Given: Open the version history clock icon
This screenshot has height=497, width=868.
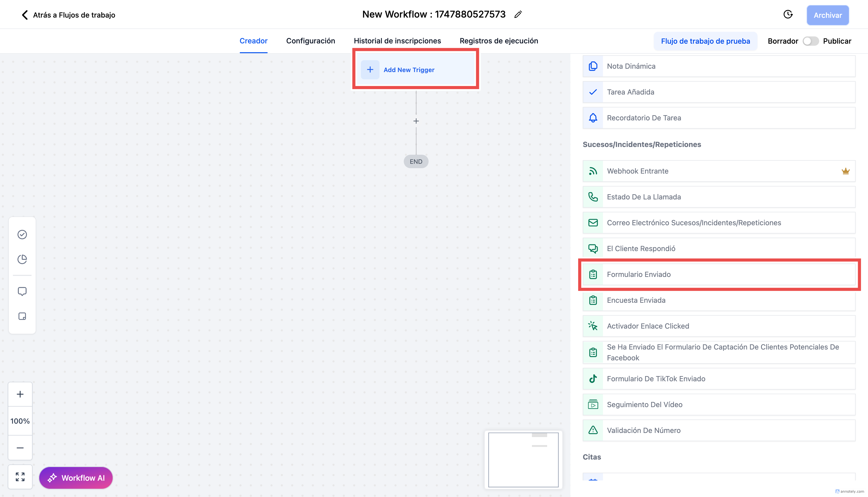Looking at the screenshot, I should 788,14.
